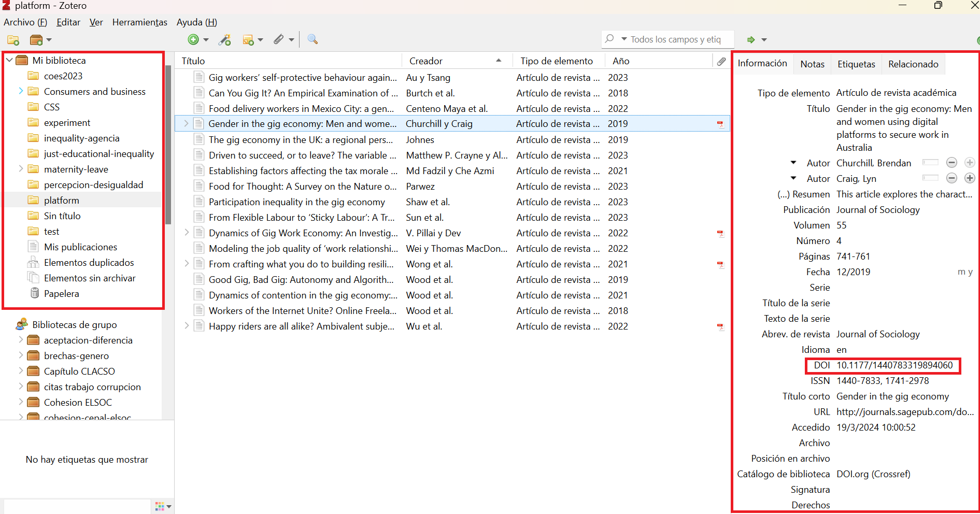The height and width of the screenshot is (514, 980).
Task: Expand the Consumers and business collection
Action: click(x=21, y=91)
